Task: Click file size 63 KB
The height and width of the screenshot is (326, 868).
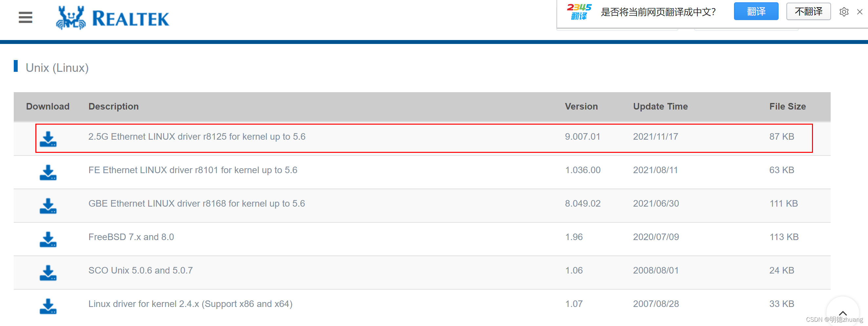Action: pyautogui.click(x=782, y=170)
